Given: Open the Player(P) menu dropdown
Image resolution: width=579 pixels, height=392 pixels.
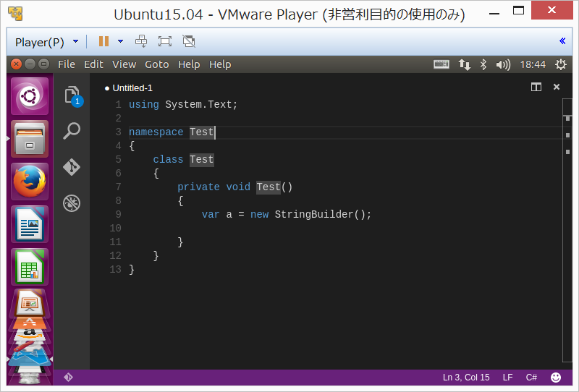Looking at the screenshot, I should (x=46, y=42).
